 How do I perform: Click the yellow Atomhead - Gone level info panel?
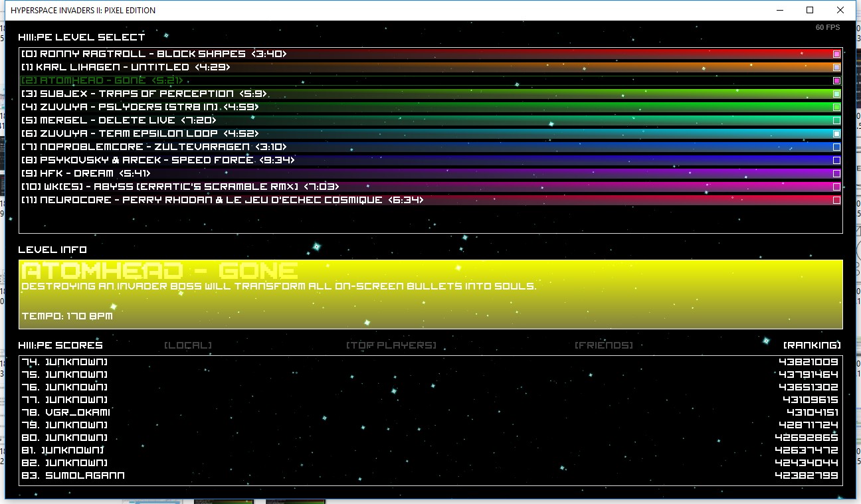coord(430,294)
